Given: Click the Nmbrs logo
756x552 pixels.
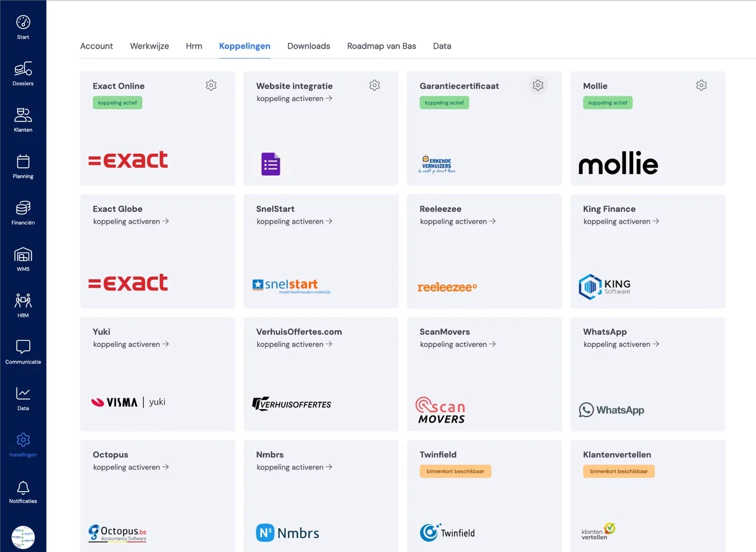Looking at the screenshot, I should pyautogui.click(x=288, y=533).
